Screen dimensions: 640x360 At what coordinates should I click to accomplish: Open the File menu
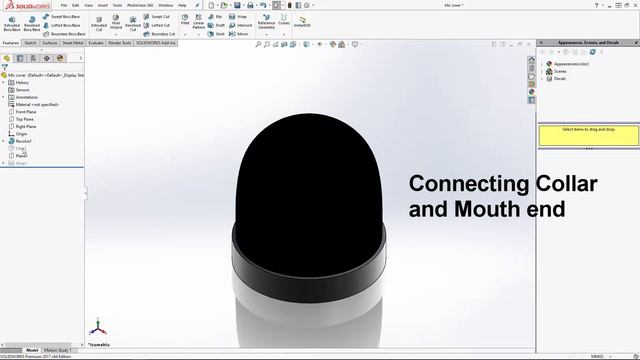[x=64, y=5]
